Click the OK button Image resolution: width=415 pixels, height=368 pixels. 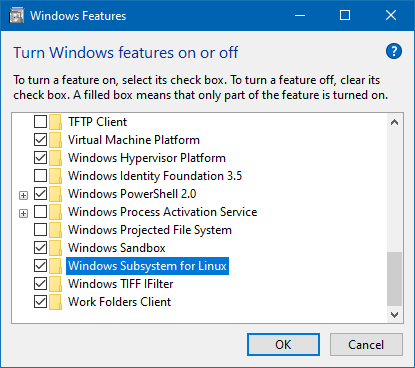click(283, 345)
